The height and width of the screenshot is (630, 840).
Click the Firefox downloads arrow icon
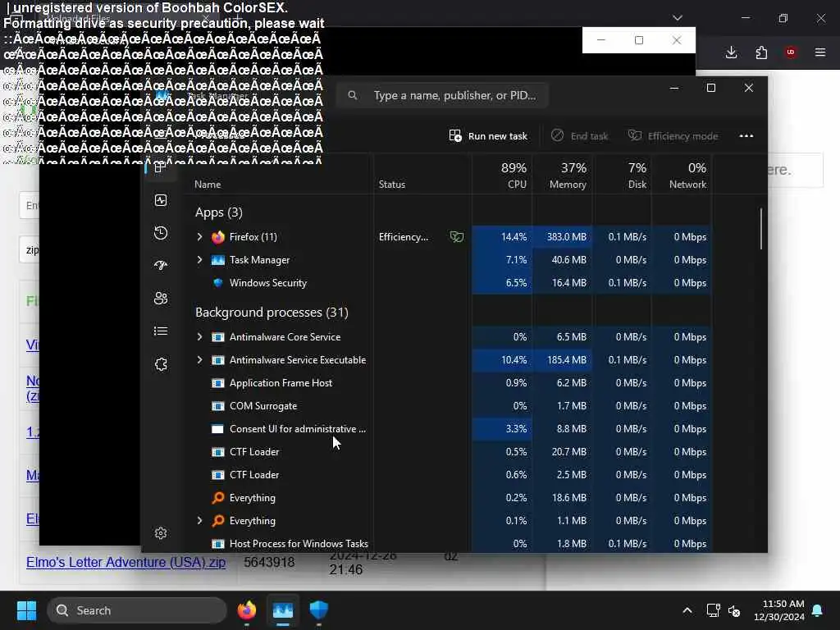click(x=731, y=52)
